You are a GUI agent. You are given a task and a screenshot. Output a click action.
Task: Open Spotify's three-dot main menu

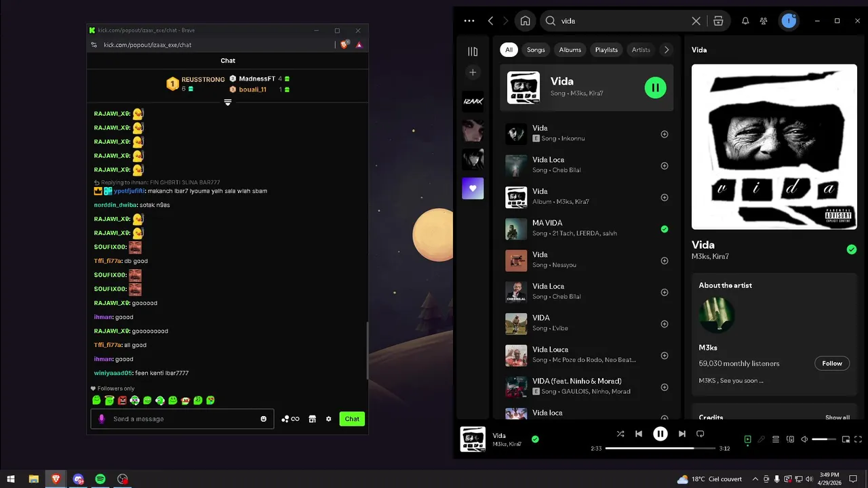point(469,21)
